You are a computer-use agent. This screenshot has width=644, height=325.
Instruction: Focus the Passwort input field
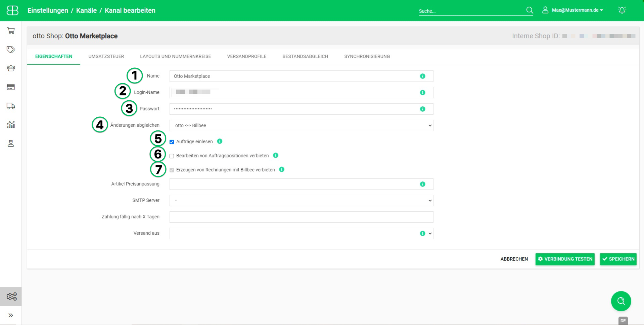tap(301, 109)
